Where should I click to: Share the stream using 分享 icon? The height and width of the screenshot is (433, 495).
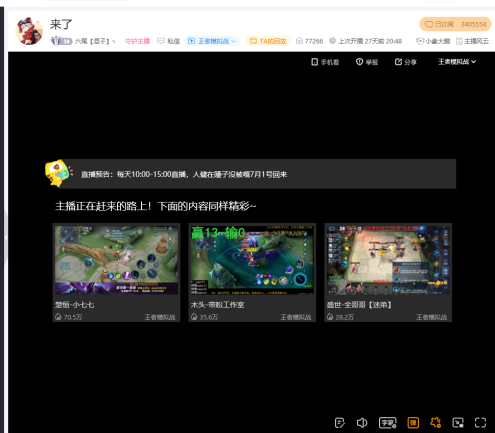tap(406, 62)
